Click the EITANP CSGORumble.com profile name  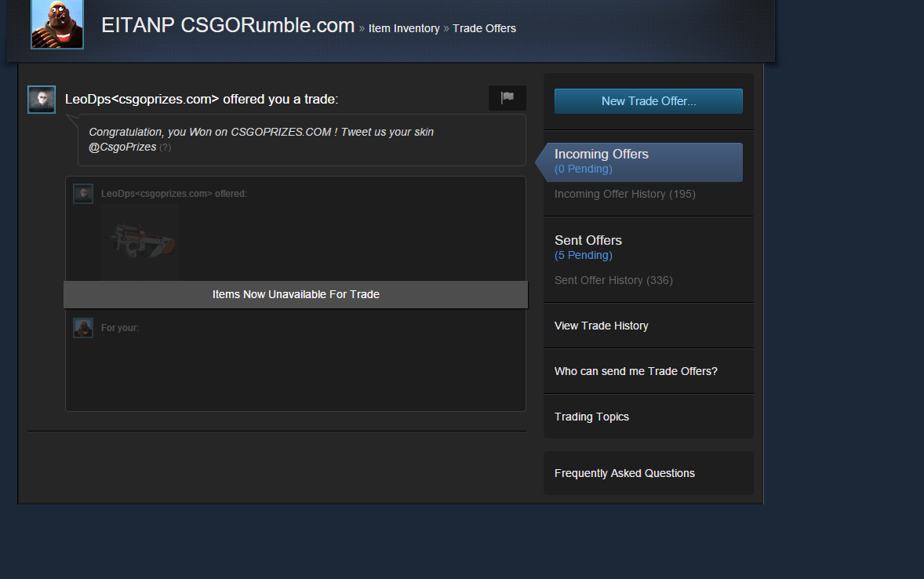[228, 25]
